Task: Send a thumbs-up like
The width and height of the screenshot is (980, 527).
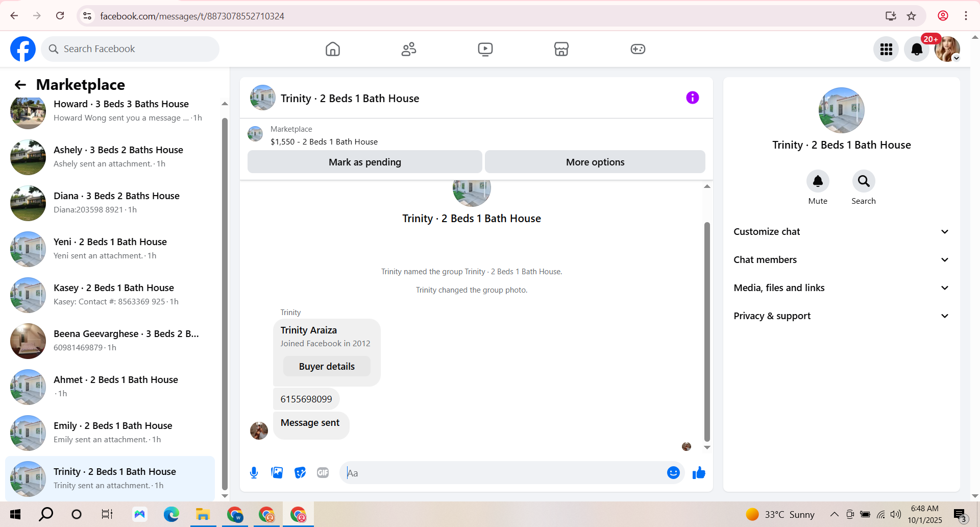Action: 699,473
